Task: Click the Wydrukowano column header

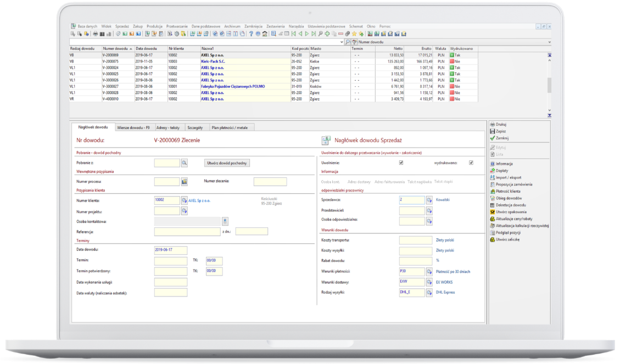Action: click(463, 49)
